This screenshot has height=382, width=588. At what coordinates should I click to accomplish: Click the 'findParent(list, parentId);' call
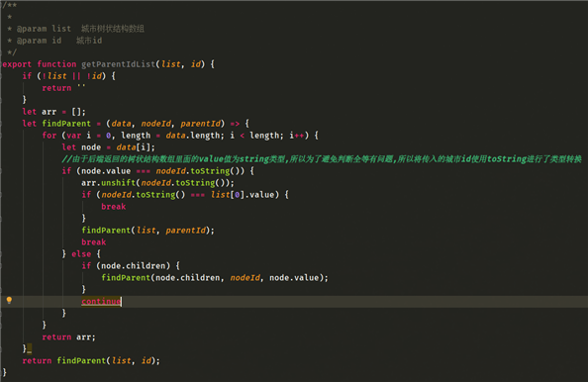pyautogui.click(x=147, y=231)
